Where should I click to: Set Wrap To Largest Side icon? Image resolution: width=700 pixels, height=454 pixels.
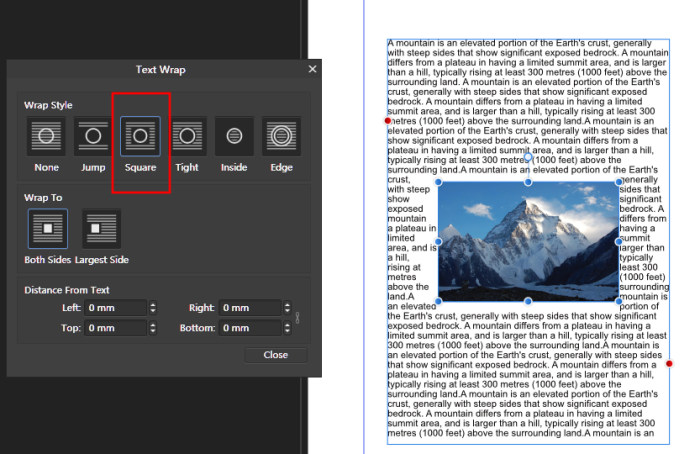(x=101, y=229)
